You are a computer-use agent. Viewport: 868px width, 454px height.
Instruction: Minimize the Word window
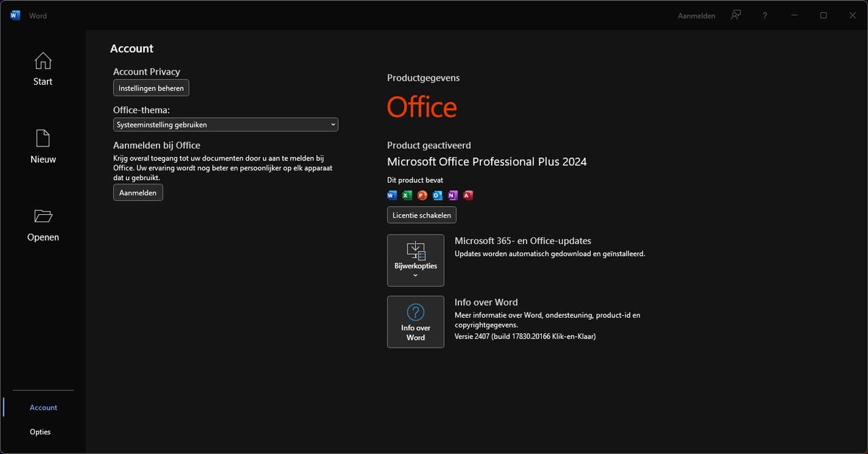794,15
